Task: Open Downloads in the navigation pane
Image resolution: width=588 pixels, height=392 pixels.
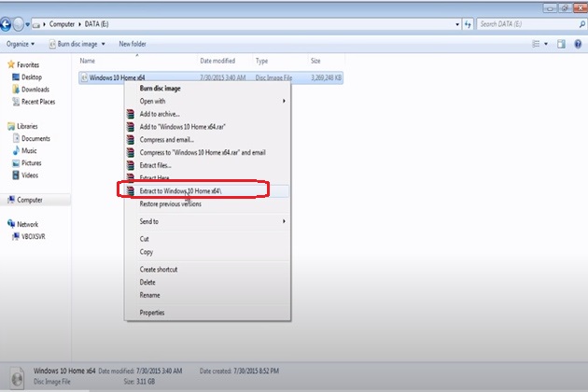Action: (x=35, y=90)
